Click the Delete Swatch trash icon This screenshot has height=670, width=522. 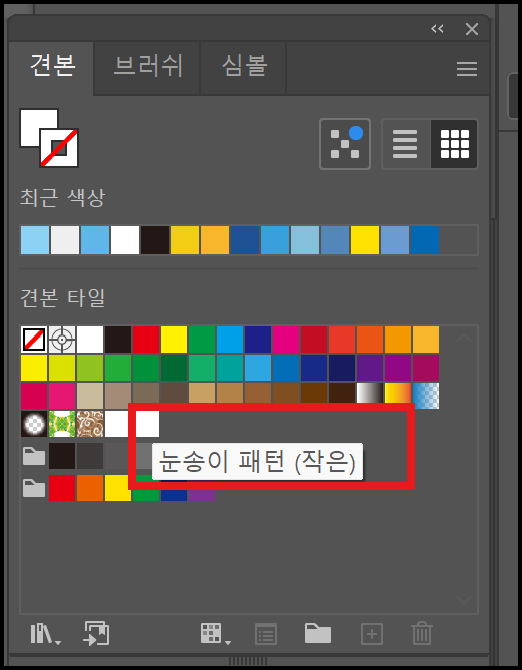[x=422, y=634]
